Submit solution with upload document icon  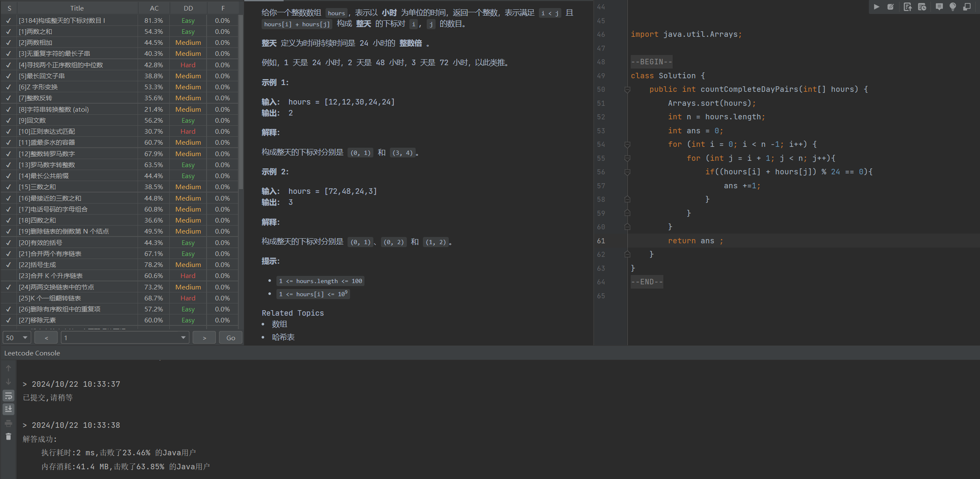907,7
